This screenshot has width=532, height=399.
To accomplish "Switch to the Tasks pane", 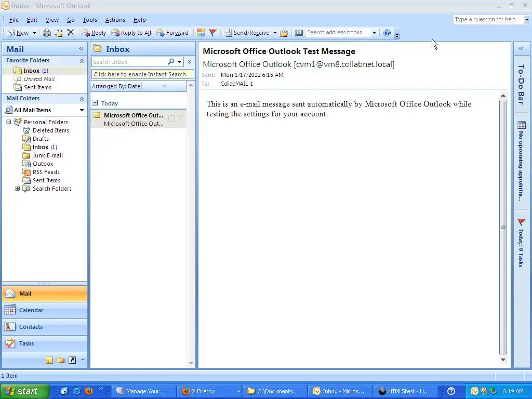I will click(x=45, y=343).
